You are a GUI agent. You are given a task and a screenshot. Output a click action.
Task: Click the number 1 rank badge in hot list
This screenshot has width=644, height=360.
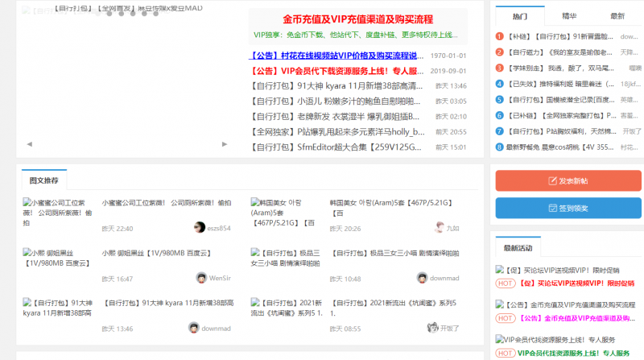[499, 36]
